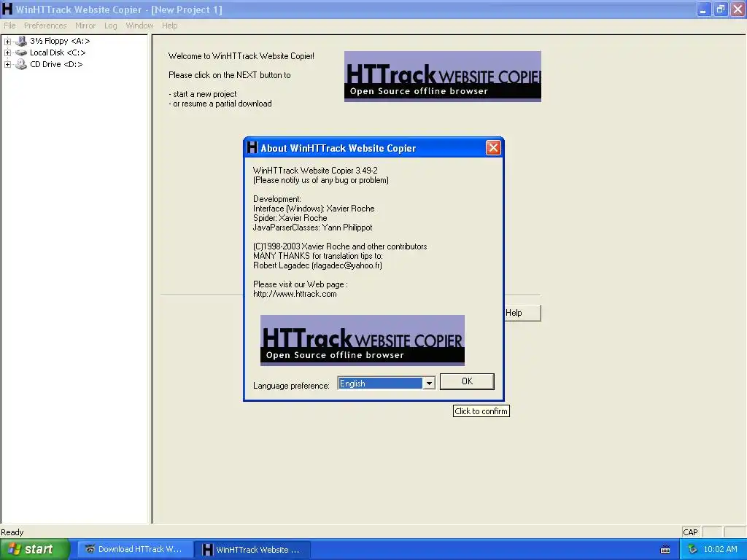Open the Window menu
The width and height of the screenshot is (747, 560).
coord(139,26)
